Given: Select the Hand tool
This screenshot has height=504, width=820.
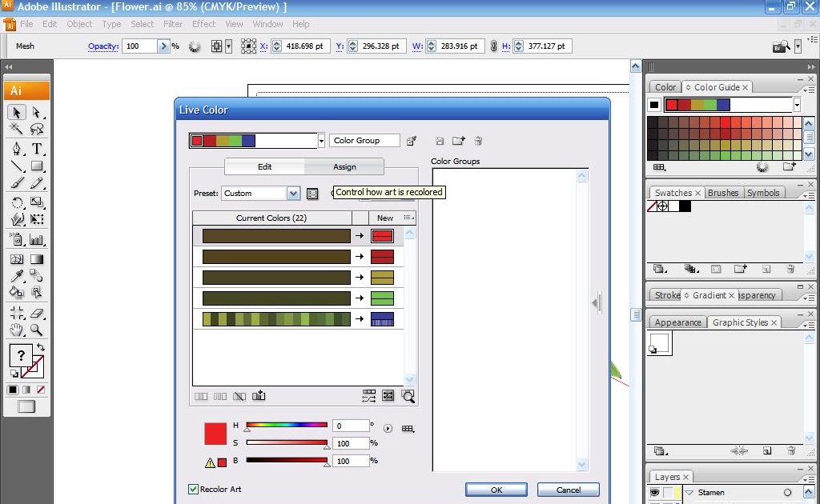Looking at the screenshot, I should 16,330.
